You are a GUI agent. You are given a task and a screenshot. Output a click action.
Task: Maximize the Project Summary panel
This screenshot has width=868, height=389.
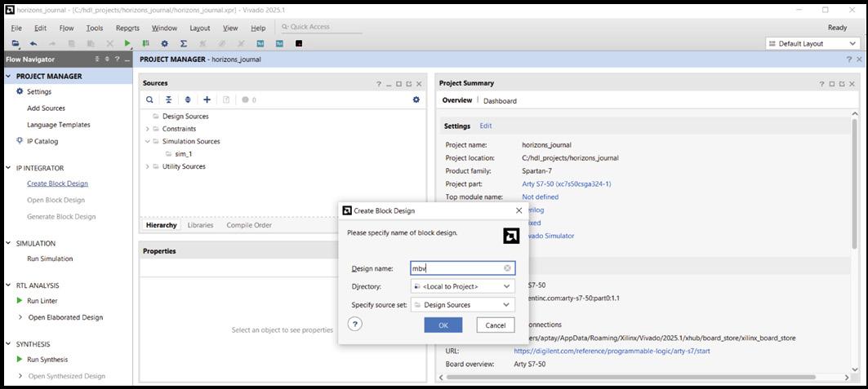click(x=832, y=84)
